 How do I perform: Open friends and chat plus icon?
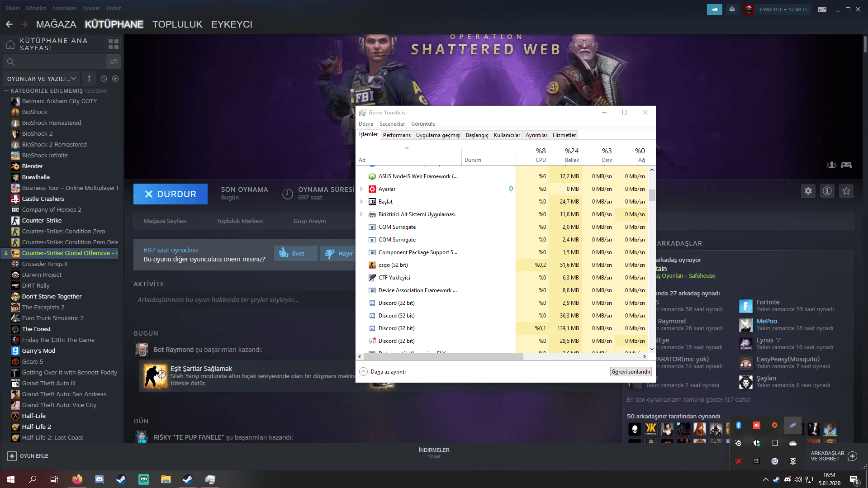pos(852,456)
